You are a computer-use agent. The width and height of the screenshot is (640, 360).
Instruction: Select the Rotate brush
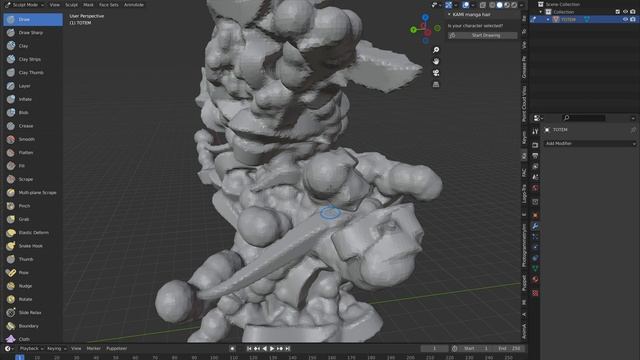33,299
